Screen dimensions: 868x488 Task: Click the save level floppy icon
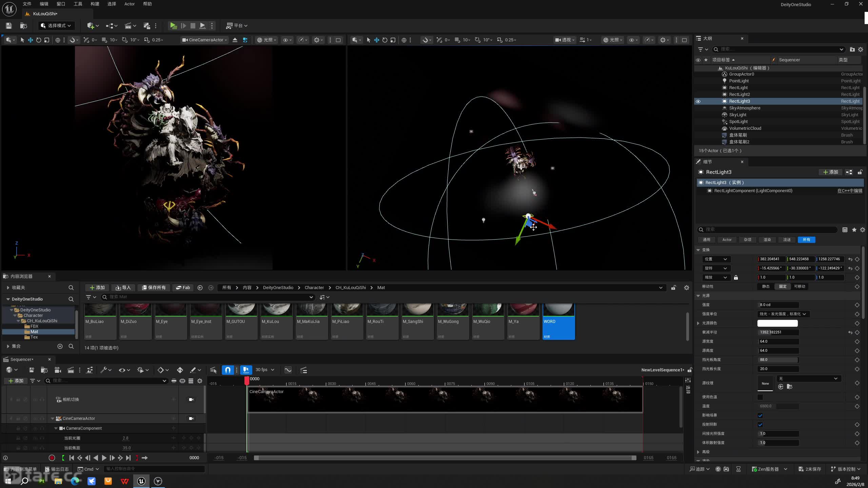point(9,26)
